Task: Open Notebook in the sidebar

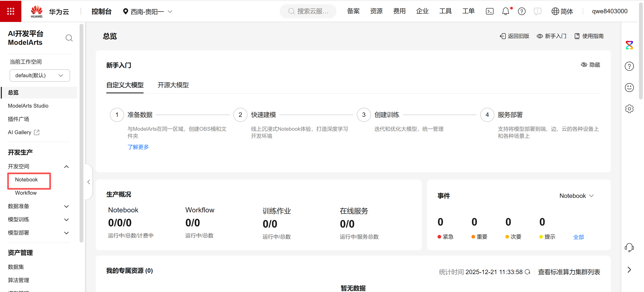Action: [x=27, y=180]
